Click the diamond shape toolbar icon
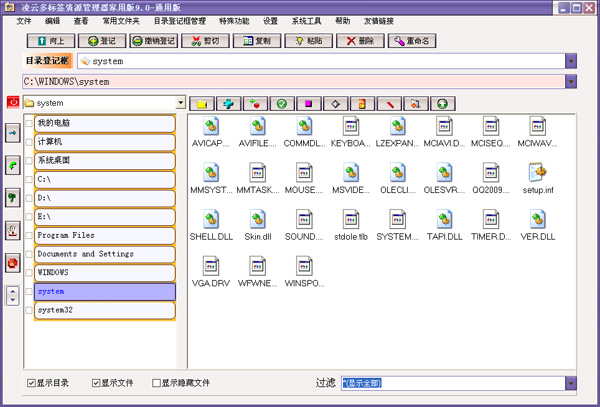 coord(336,104)
